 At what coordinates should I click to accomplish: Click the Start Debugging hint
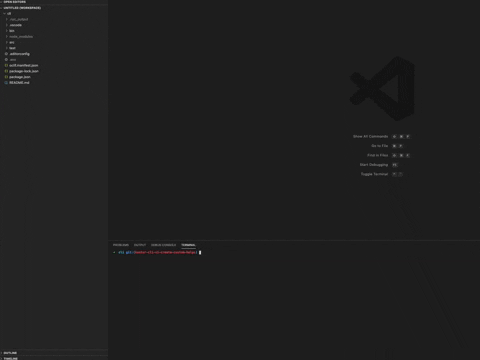click(x=374, y=165)
